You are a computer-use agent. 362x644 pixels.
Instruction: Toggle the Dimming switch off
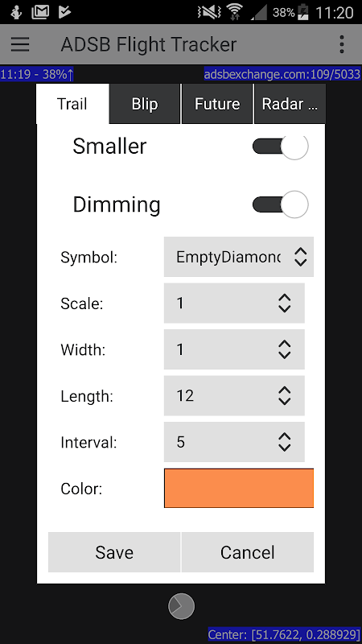pyautogui.click(x=280, y=204)
